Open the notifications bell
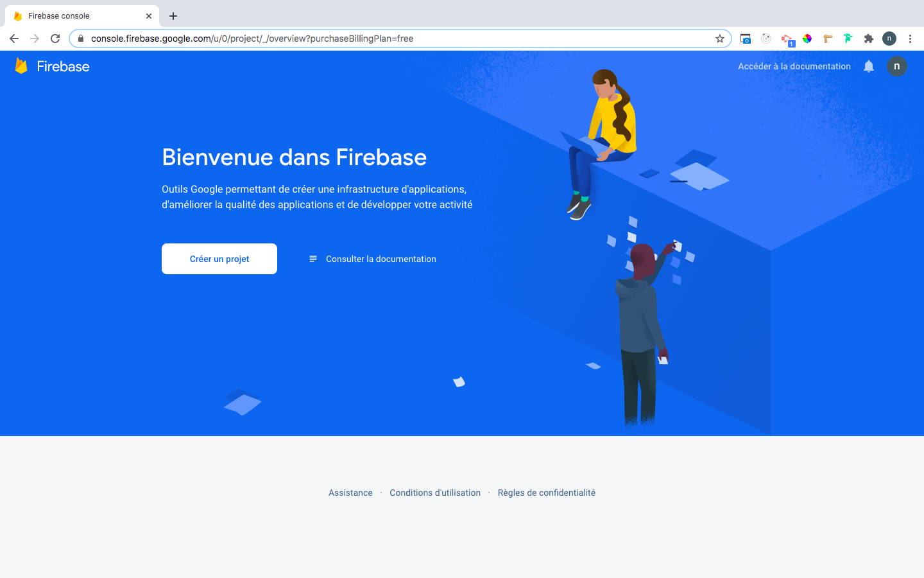 (869, 66)
